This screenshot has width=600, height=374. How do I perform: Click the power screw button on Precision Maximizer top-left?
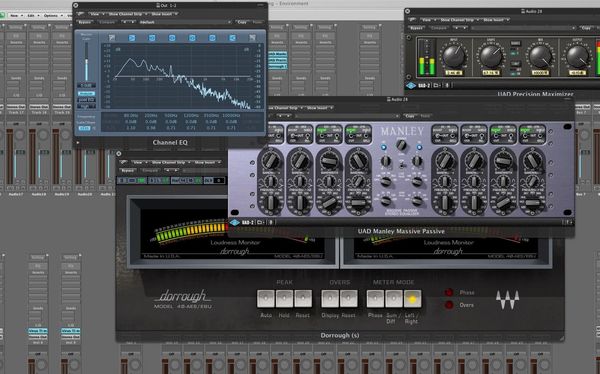tap(408, 38)
